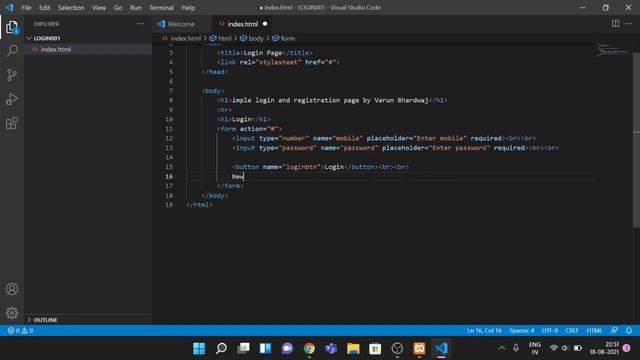Image resolution: width=640 pixels, height=360 pixels.
Task: Open Windows taskbar search
Action: coord(221,349)
